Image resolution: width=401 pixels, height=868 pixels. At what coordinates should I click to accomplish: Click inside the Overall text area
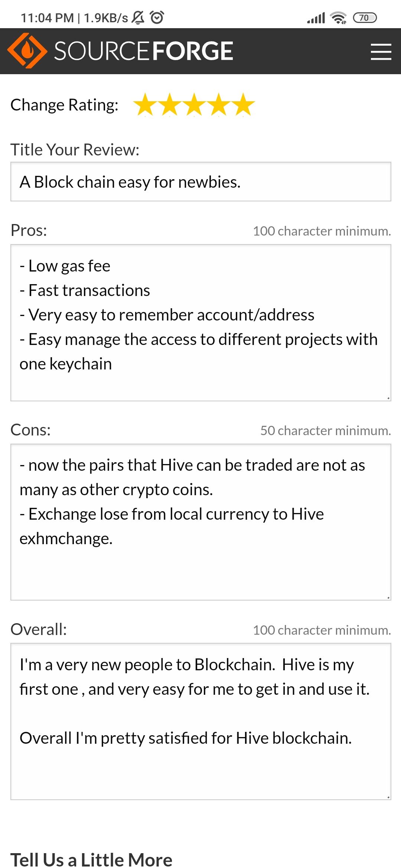coord(201,721)
